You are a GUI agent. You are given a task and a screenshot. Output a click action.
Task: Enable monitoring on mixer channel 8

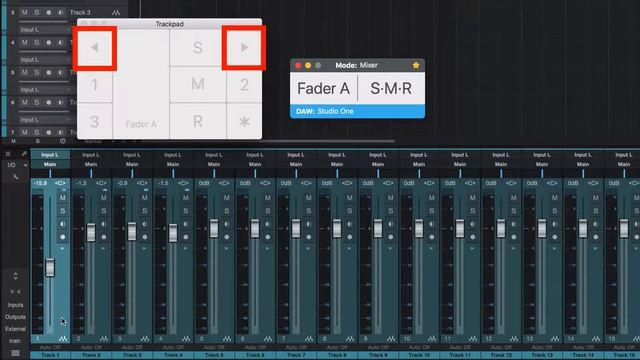(349, 224)
